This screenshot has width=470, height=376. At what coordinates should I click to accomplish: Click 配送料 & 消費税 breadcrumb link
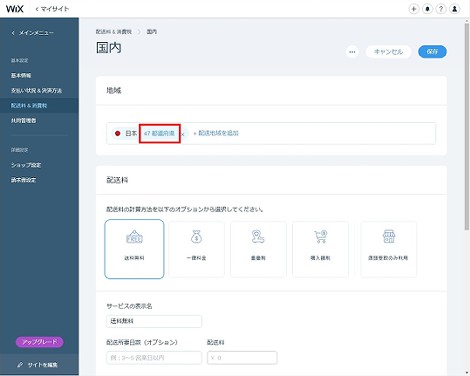pos(114,32)
